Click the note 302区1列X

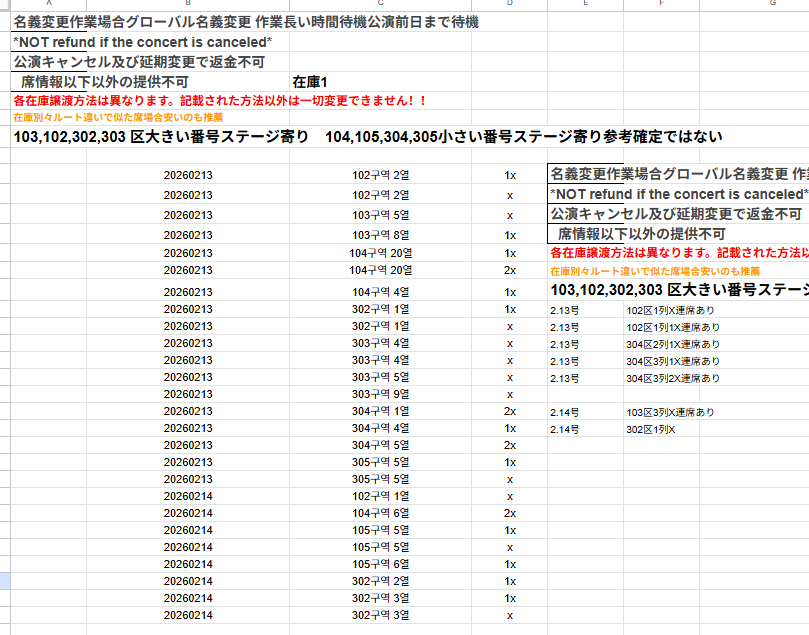pos(651,430)
